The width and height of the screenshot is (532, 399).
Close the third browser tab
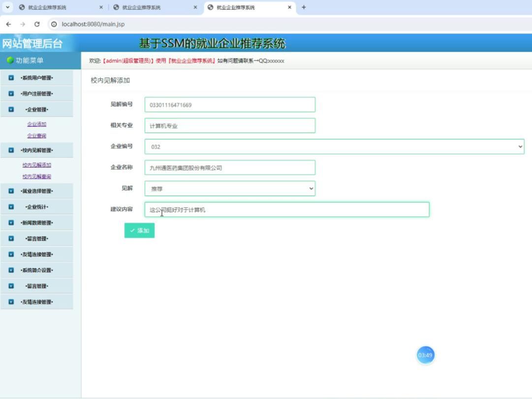pos(289,7)
